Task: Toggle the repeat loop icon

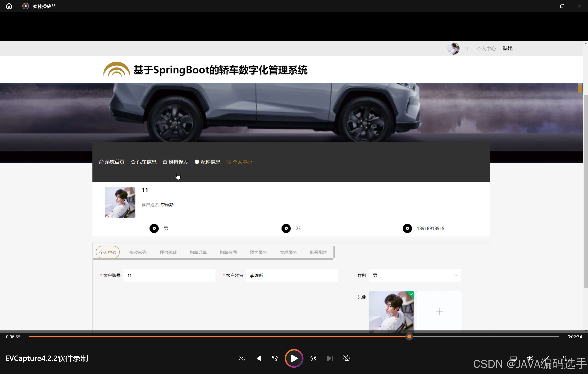Action: point(346,358)
